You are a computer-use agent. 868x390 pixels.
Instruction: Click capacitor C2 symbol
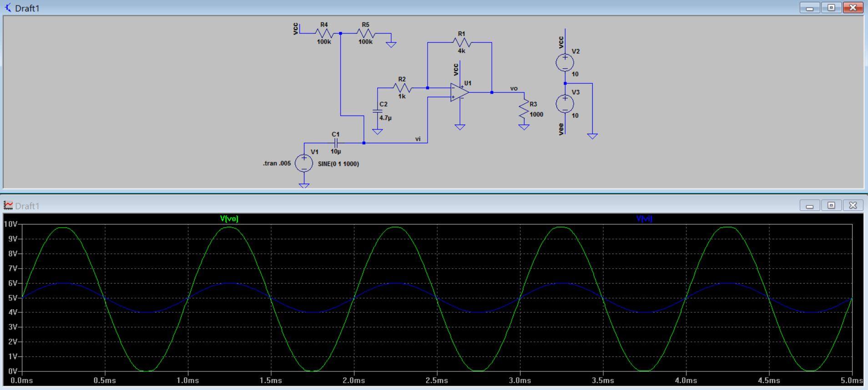(378, 111)
